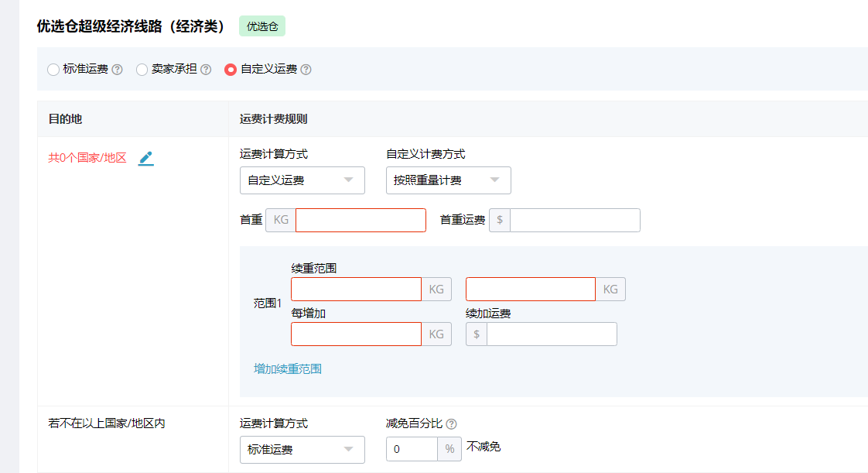Click the second 续重范围 end input
Viewport: 868px width, 473px height.
530,290
